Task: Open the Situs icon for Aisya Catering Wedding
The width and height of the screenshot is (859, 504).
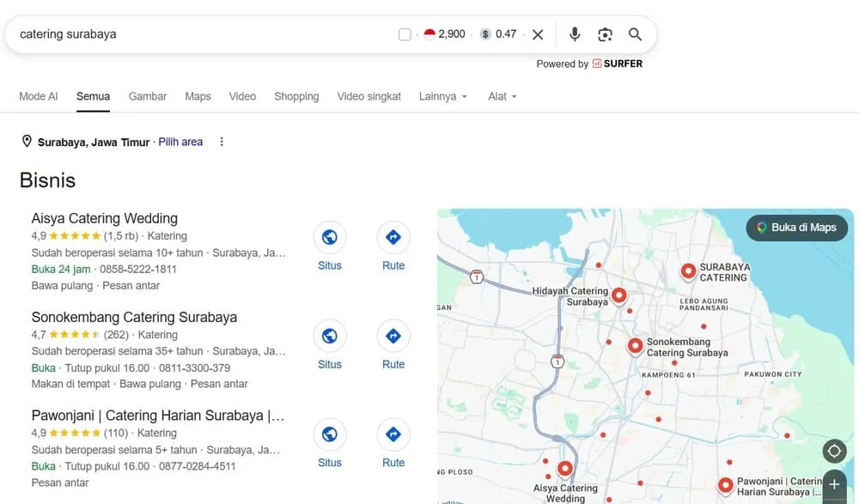Action: (x=329, y=237)
